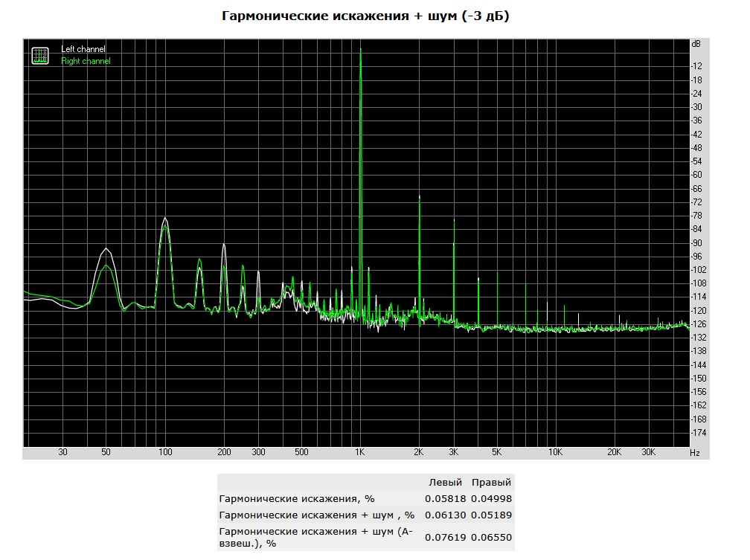Click the -174 dB scale label
The height and width of the screenshot is (560, 750).
point(699,432)
